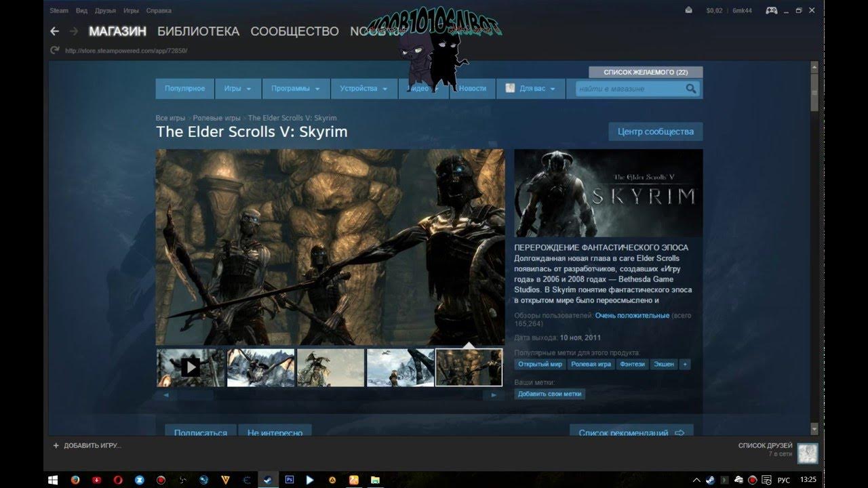
Task: Open the Друзья menu
Action: pyautogui.click(x=105, y=11)
